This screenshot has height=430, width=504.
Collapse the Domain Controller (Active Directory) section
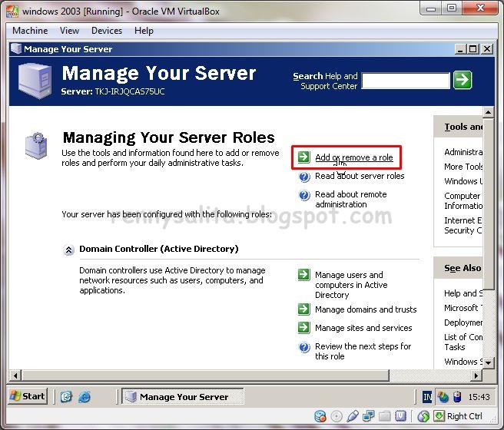click(x=68, y=250)
